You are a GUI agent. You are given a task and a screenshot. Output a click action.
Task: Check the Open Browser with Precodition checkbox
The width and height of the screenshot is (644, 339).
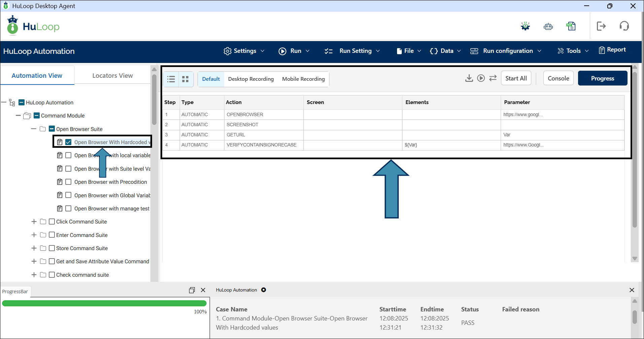pos(68,182)
